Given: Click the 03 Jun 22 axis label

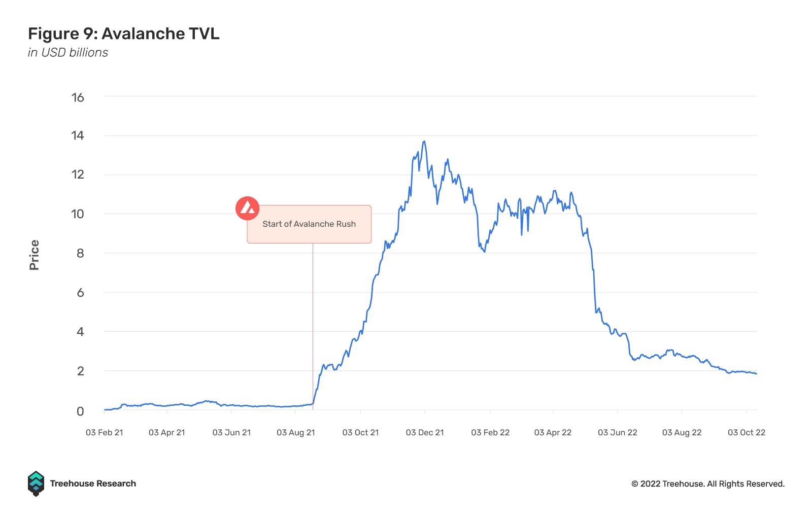Looking at the screenshot, I should (x=618, y=432).
